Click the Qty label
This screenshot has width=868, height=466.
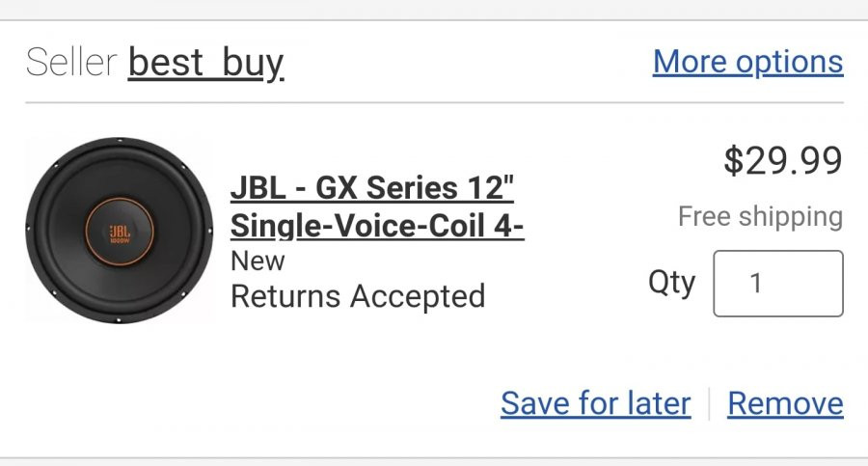[x=671, y=283]
